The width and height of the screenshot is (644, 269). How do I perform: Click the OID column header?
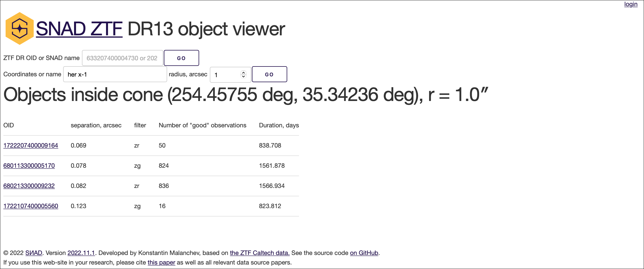click(9, 125)
